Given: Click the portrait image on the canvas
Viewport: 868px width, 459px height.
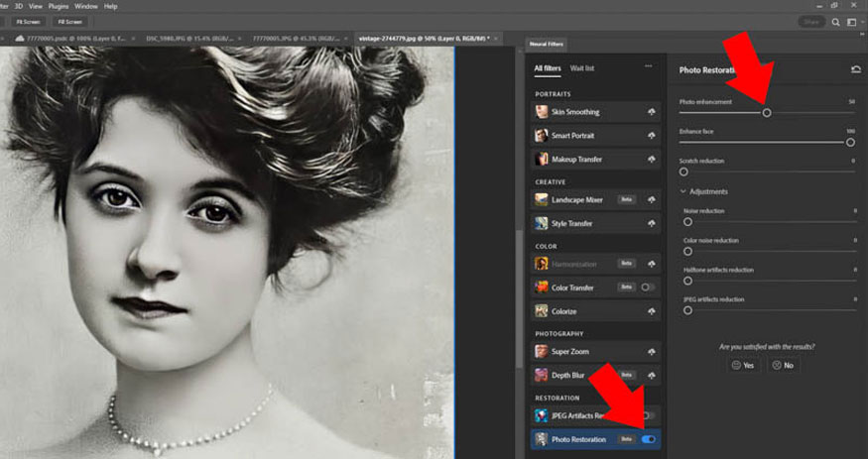Looking at the screenshot, I should pos(227,253).
